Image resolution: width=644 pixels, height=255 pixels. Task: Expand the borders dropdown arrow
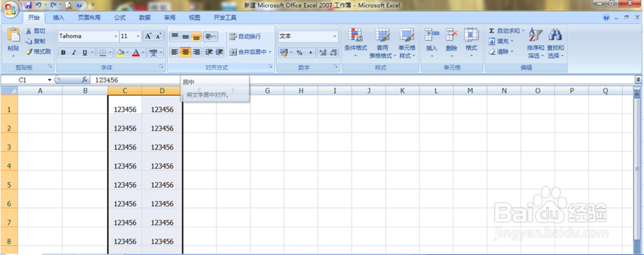110,53
